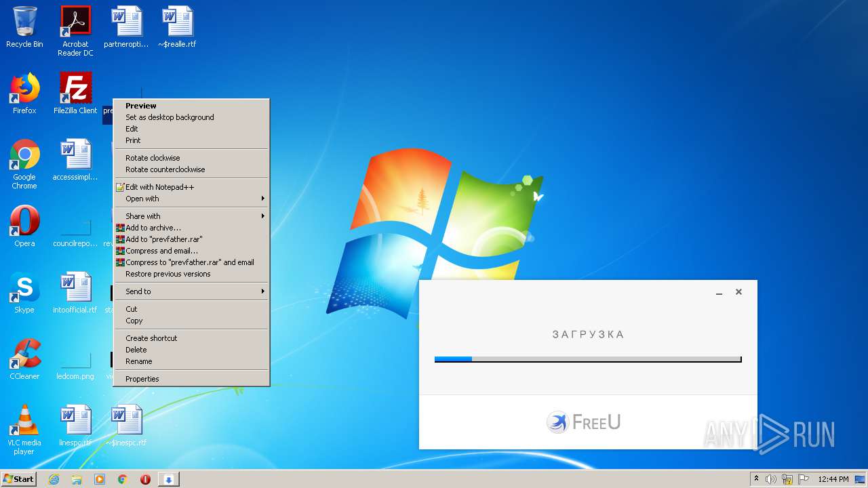Screen dimensions: 868x488
Task: Open Properties from the context menu
Action: [x=191, y=379]
